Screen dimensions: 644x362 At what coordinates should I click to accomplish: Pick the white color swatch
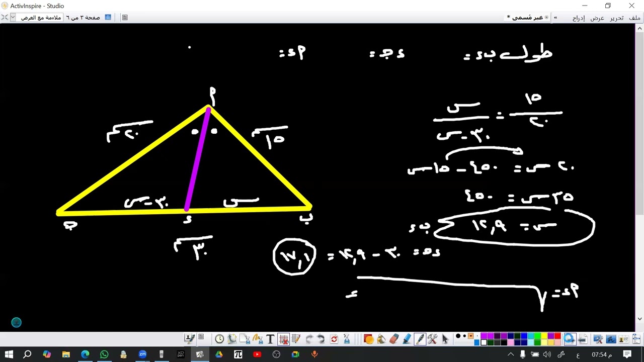point(484,342)
